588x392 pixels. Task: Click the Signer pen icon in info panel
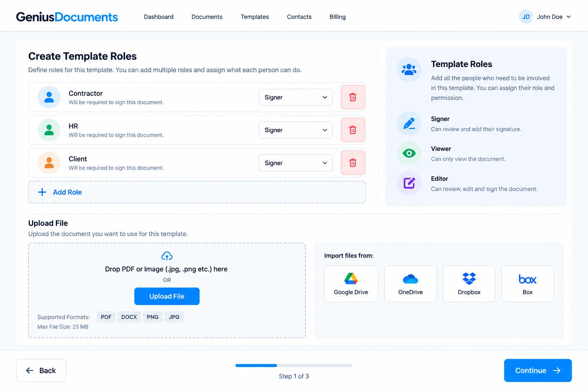point(409,124)
